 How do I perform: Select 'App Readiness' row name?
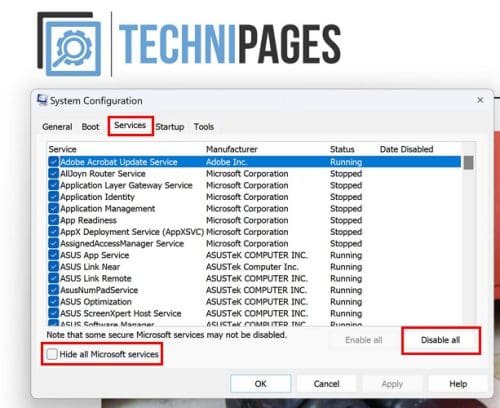click(88, 220)
